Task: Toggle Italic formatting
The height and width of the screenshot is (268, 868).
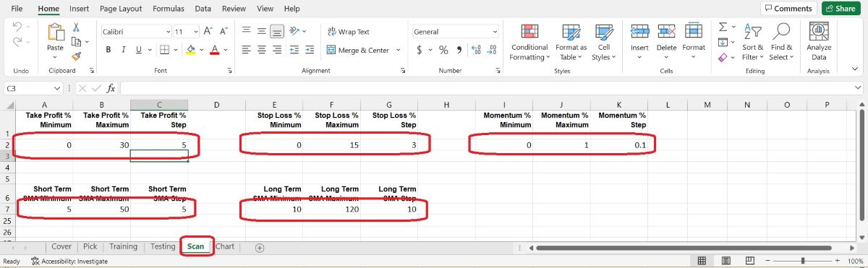Action: 123,50
